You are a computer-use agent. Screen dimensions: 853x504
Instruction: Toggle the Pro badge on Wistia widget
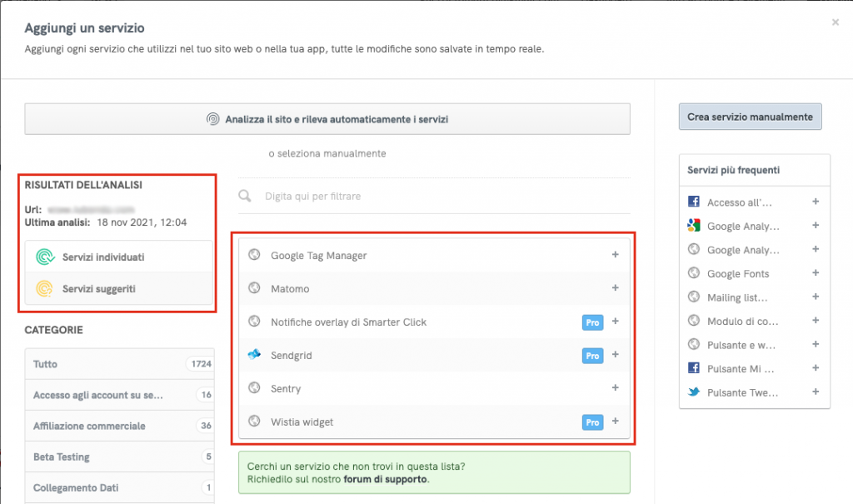pos(592,422)
